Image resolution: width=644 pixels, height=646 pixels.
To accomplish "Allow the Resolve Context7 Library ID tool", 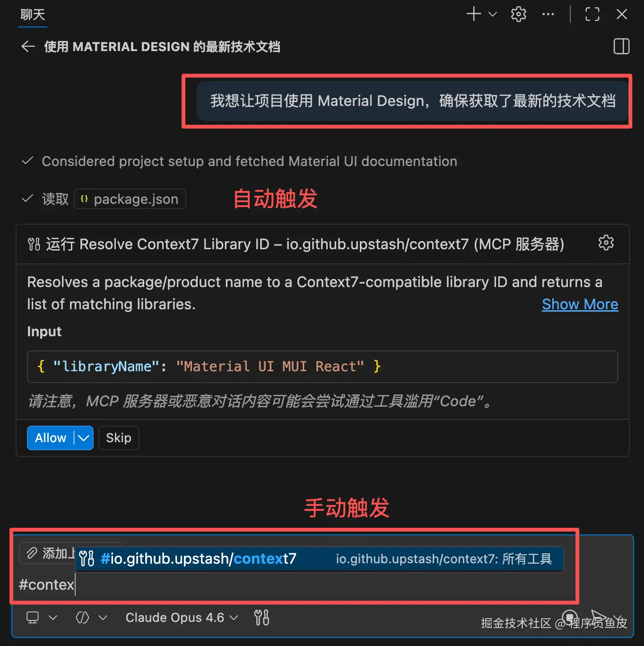I will (50, 438).
